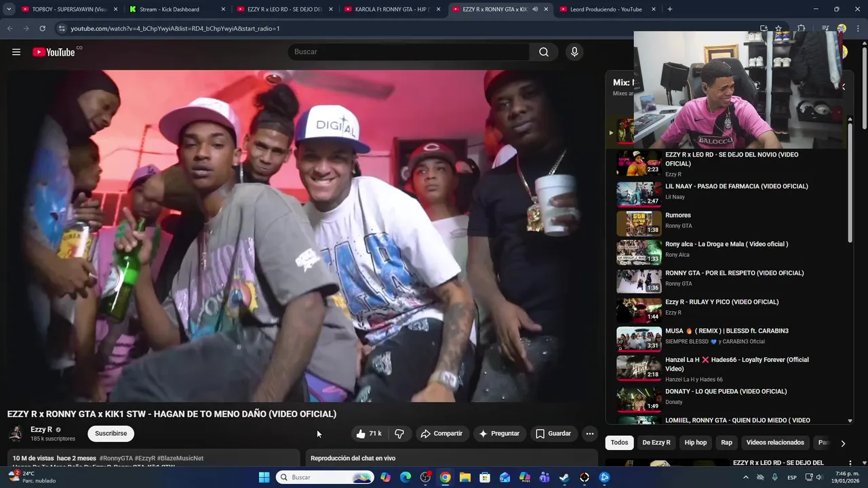Select the Rap filter chip
The width and height of the screenshot is (868, 488).
pyautogui.click(x=726, y=443)
